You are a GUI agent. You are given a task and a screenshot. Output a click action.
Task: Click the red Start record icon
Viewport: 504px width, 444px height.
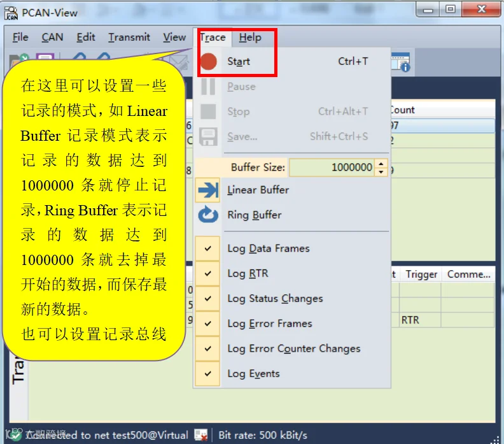point(208,61)
